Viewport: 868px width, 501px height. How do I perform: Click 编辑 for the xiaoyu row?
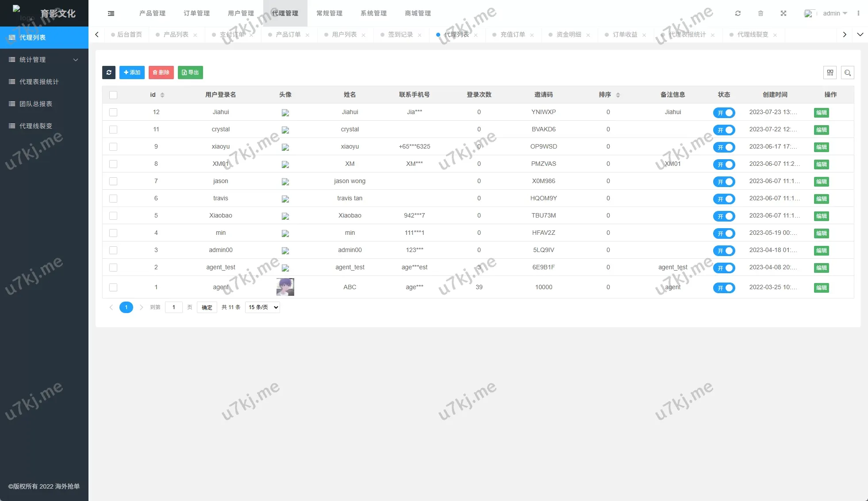point(821,147)
